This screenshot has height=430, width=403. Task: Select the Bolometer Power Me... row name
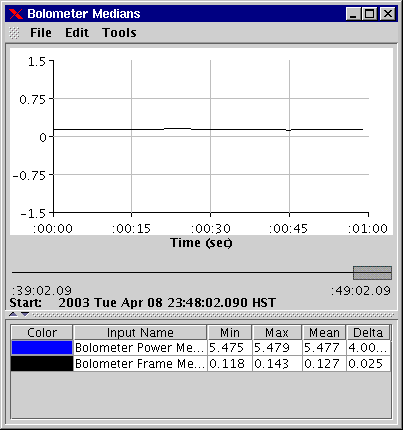tap(140, 347)
